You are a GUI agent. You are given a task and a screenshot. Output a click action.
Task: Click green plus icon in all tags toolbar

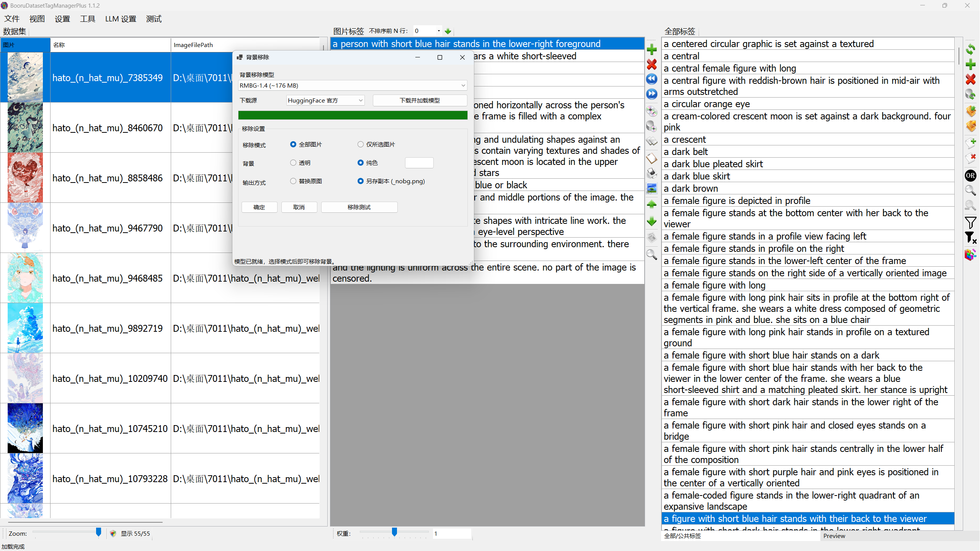coord(970,64)
